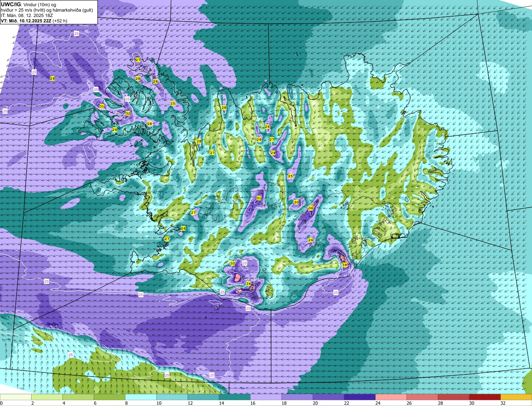Select the orange above-32 m/s legend swatch
This screenshot has height=406, width=532.
click(516, 397)
